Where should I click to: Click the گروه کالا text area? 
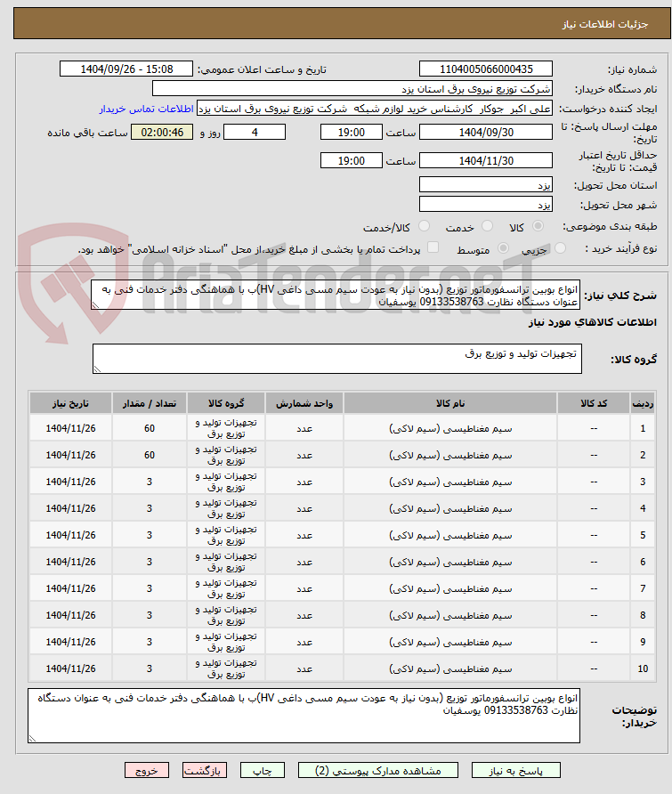(337, 359)
